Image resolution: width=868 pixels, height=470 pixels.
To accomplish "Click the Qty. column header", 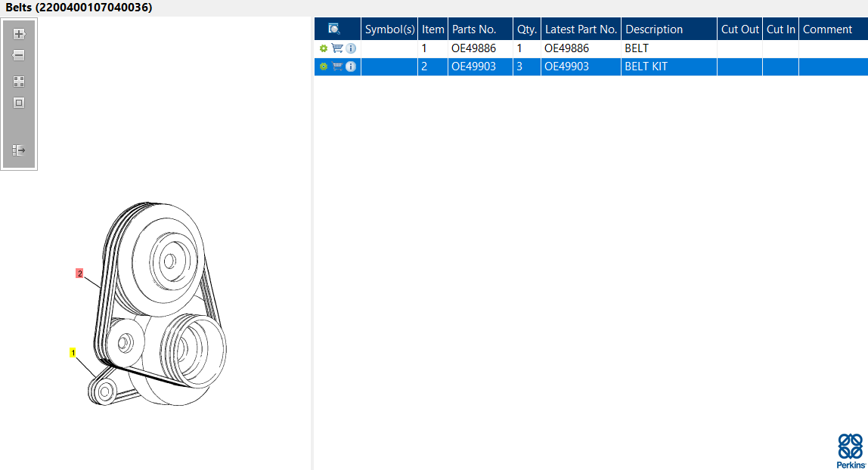I will 527,29.
